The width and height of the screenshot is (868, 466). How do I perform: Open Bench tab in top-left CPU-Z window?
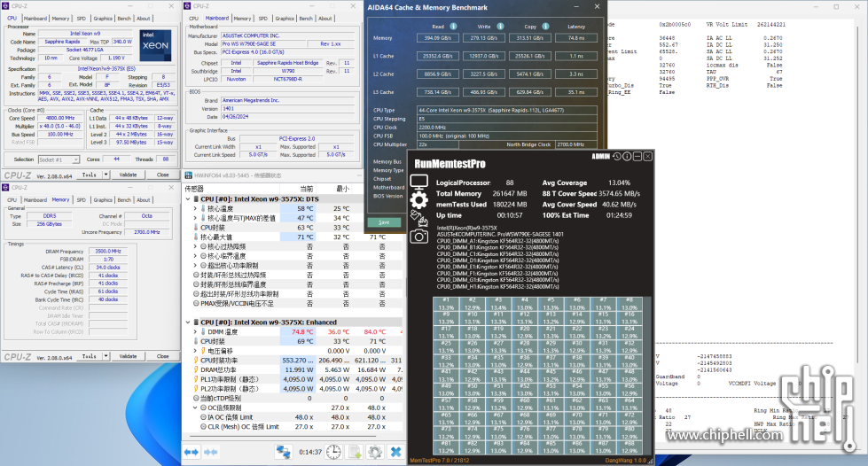124,19
